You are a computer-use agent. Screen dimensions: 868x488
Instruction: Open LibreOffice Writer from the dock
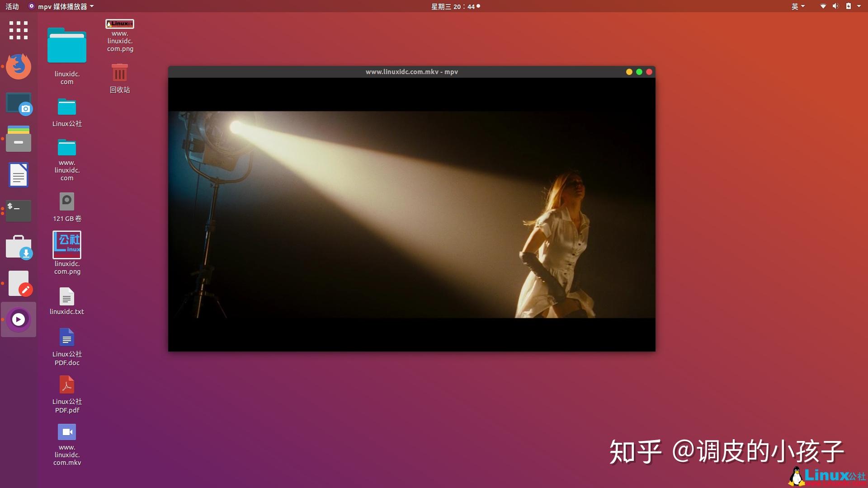18,175
